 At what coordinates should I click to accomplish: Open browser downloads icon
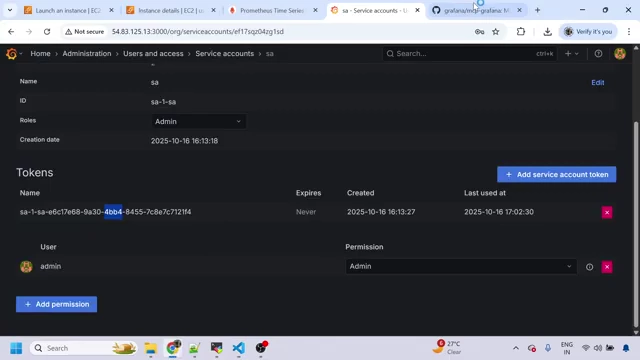pos(547,31)
